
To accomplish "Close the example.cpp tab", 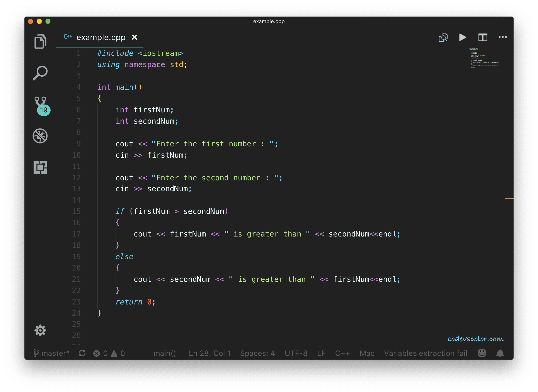I will (x=134, y=37).
